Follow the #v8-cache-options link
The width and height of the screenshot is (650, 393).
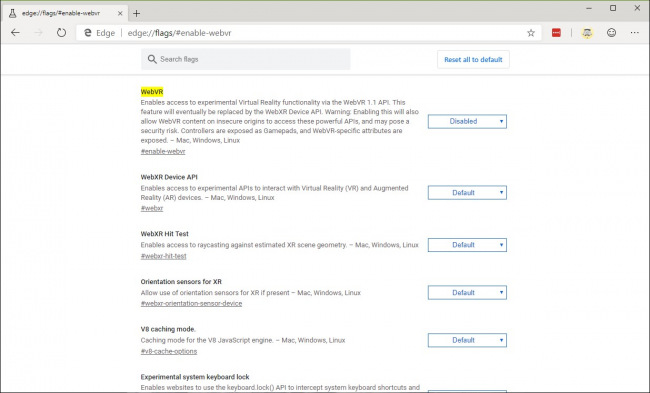(169, 351)
